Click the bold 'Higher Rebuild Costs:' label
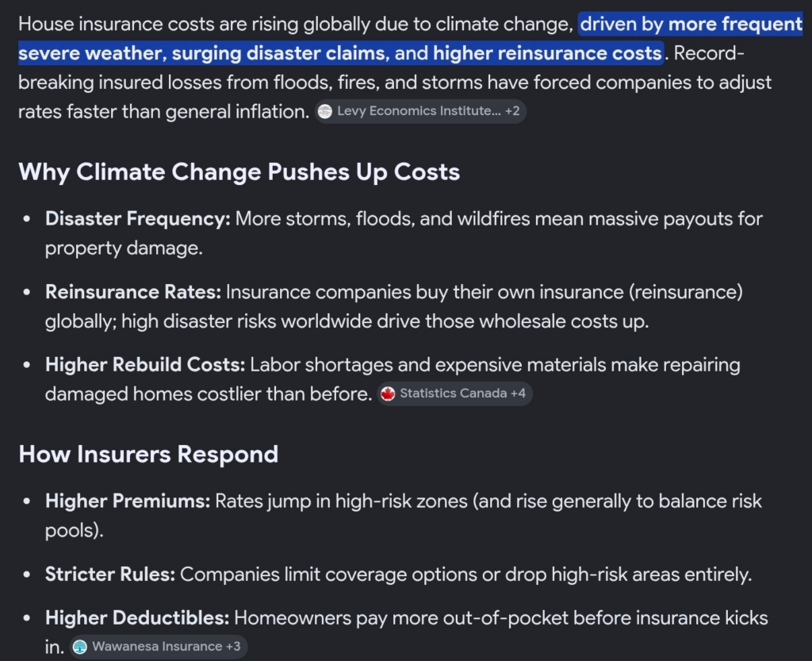The height and width of the screenshot is (661, 812). pos(145,365)
